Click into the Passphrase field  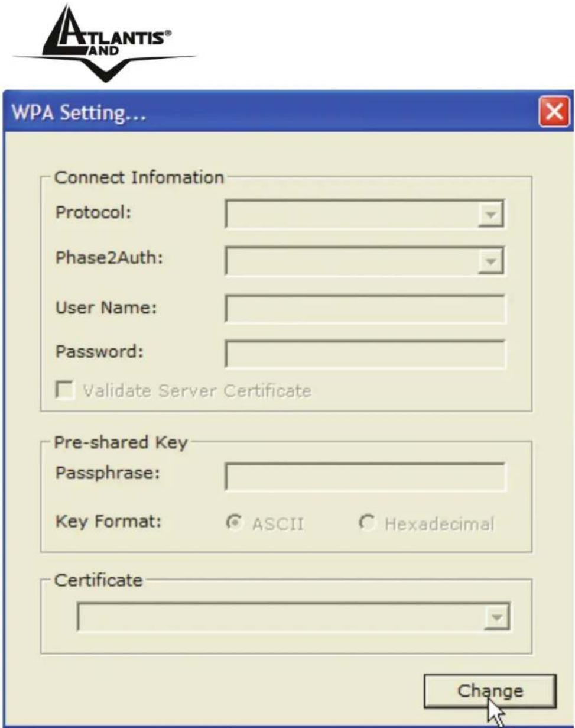[365, 477]
